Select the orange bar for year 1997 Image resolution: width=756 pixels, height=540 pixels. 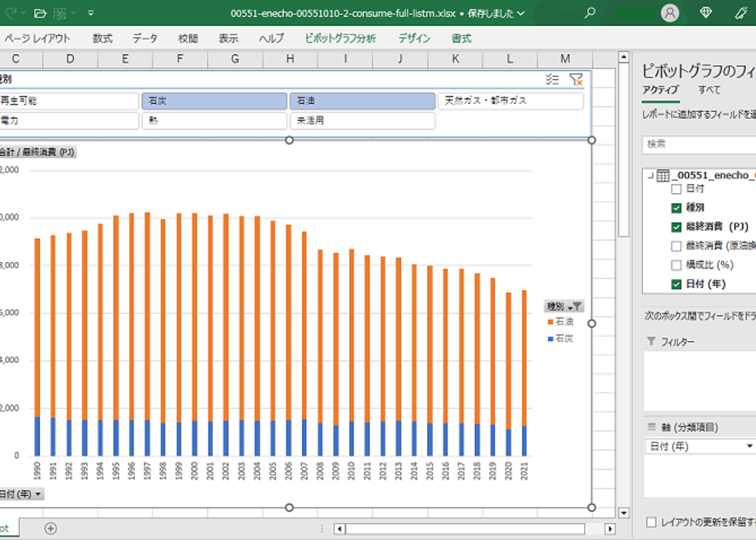click(147, 317)
